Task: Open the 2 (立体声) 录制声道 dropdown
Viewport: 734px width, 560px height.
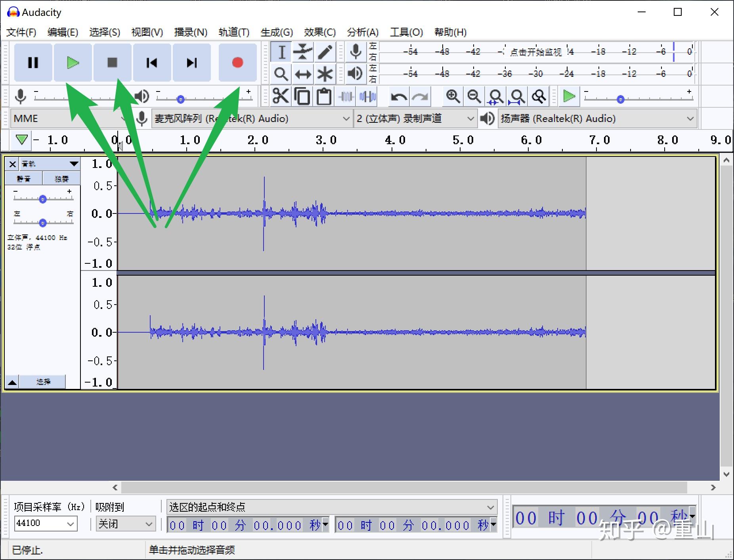Action: pyautogui.click(x=415, y=118)
